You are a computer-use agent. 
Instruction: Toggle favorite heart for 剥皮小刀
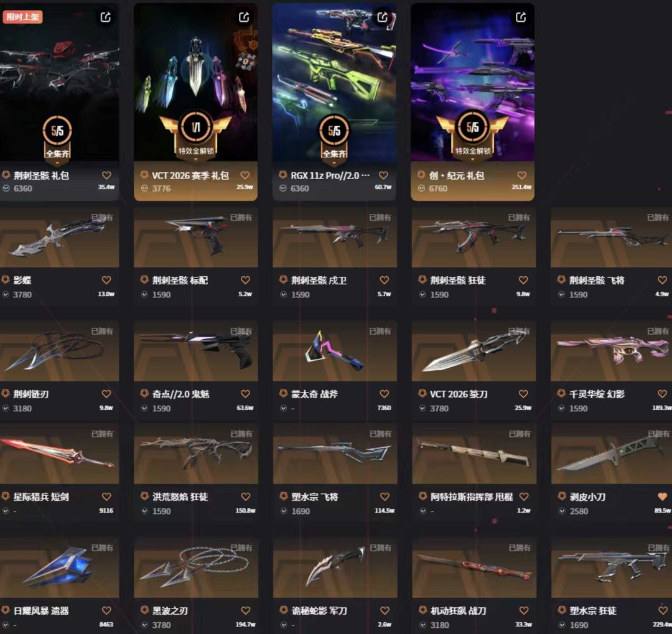(x=662, y=496)
